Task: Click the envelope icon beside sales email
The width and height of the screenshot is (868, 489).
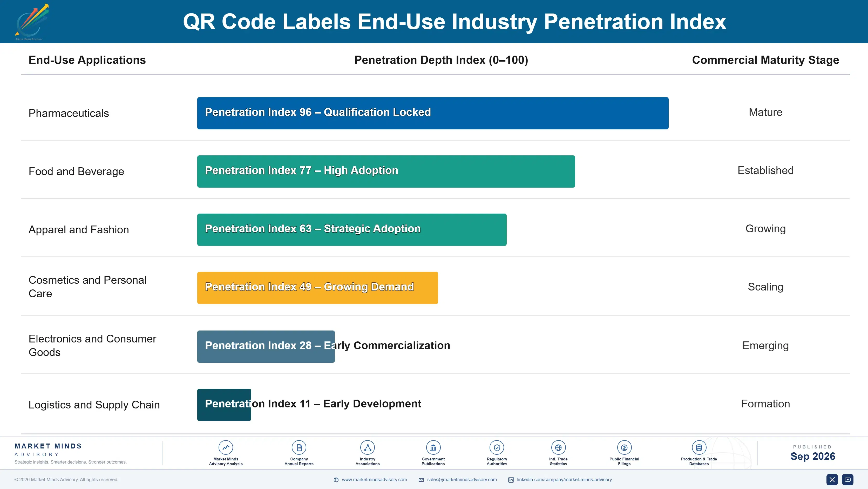Action: 421,480
